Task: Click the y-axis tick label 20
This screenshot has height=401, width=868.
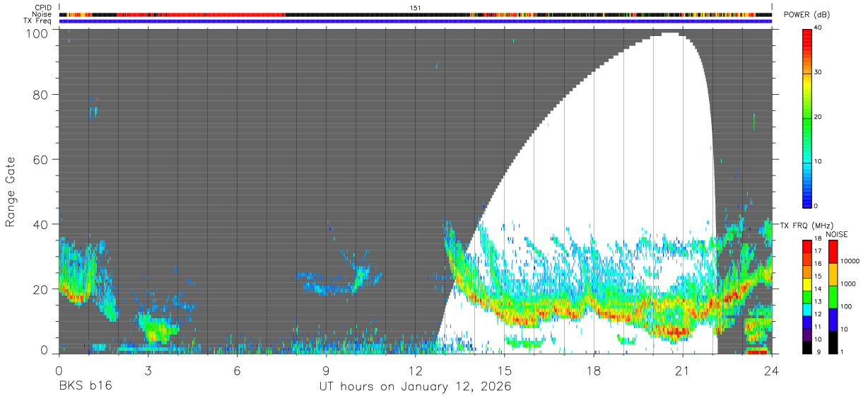Action: coord(42,289)
